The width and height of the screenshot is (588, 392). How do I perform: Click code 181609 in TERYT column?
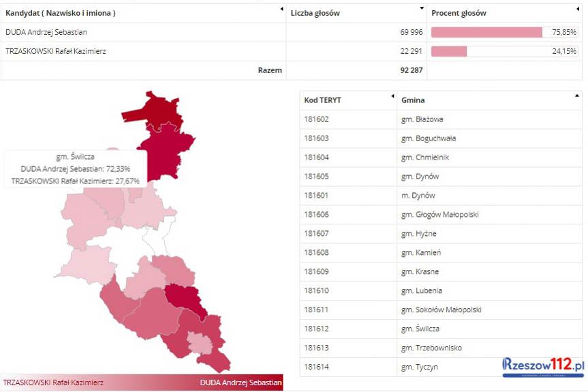(316, 271)
